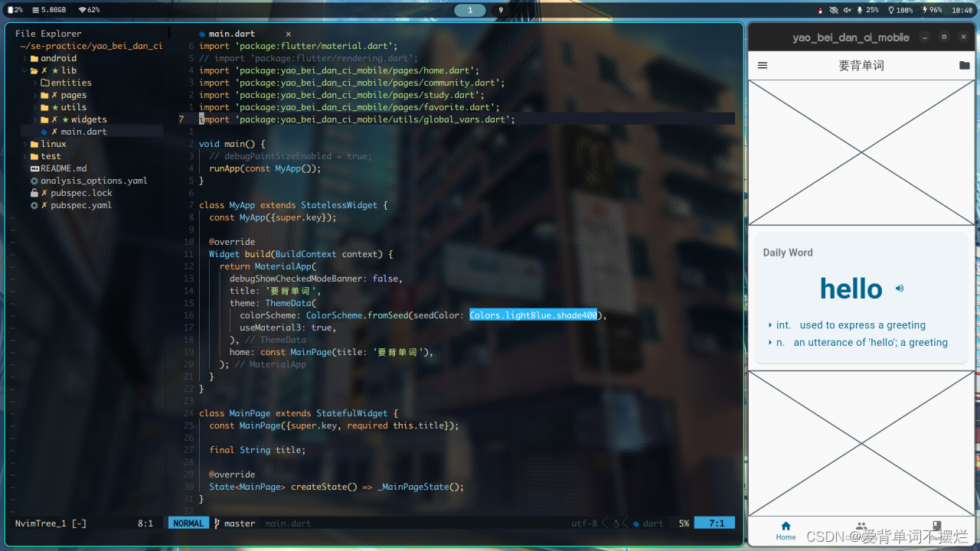Open pubspec.lock in the file tree

pyautogui.click(x=82, y=193)
